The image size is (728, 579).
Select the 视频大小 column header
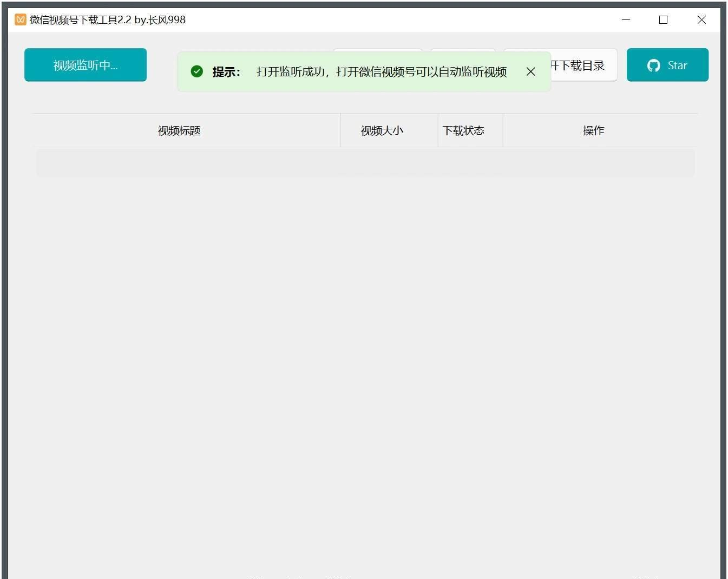click(x=382, y=130)
